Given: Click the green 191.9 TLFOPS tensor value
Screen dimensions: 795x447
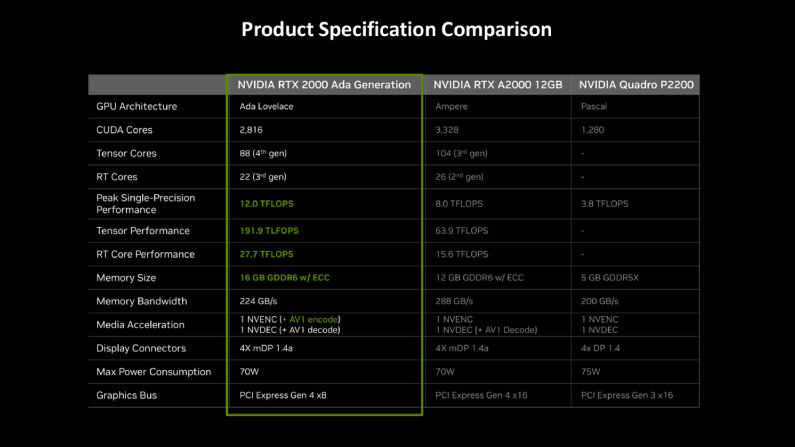Looking at the screenshot, I should (x=269, y=231).
